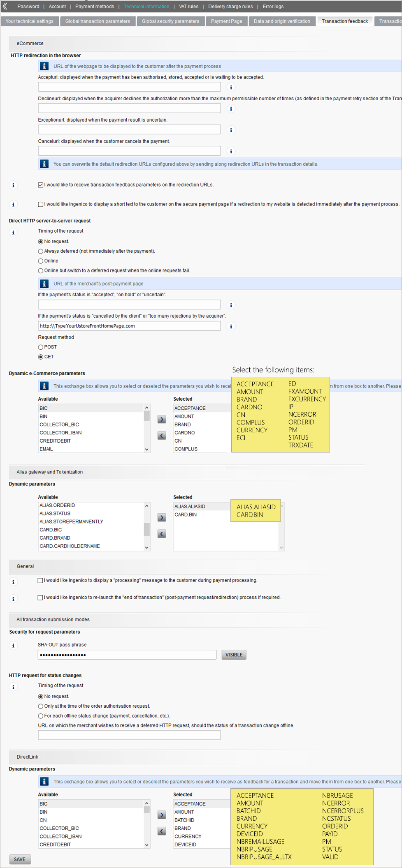Select 'Only at the time of the order authorisation request'
This screenshot has height=868, width=402.
pos(40,706)
